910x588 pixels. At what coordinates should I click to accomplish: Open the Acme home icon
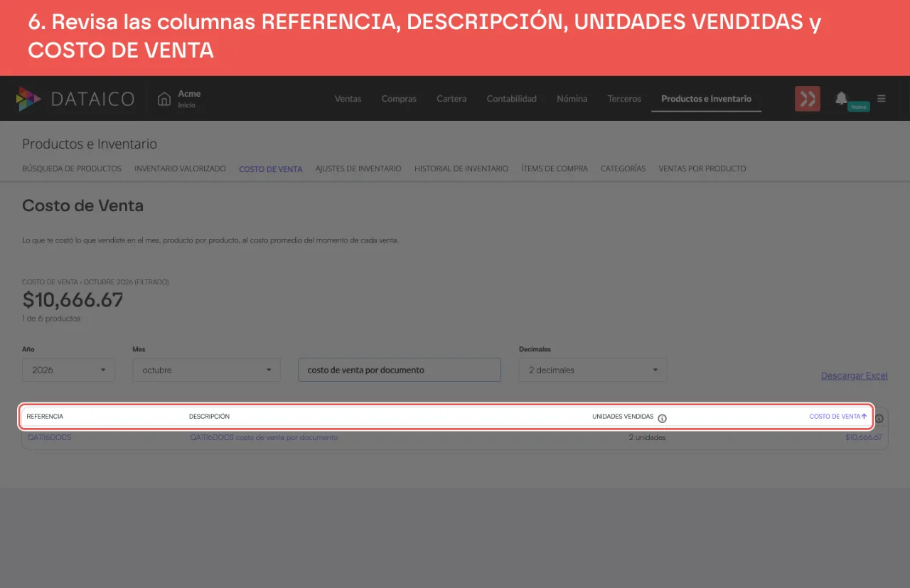pyautogui.click(x=164, y=99)
